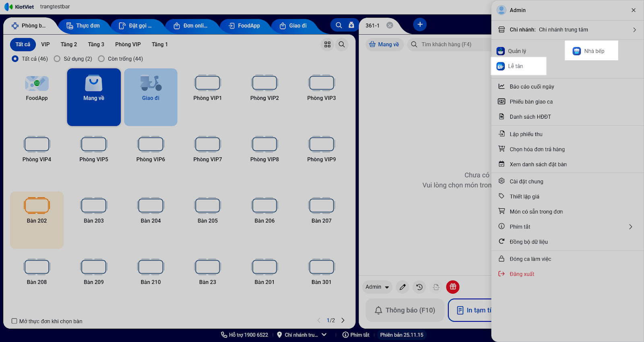The width and height of the screenshot is (644, 342).
Task: Click the split order icon beside history
Action: (436, 287)
